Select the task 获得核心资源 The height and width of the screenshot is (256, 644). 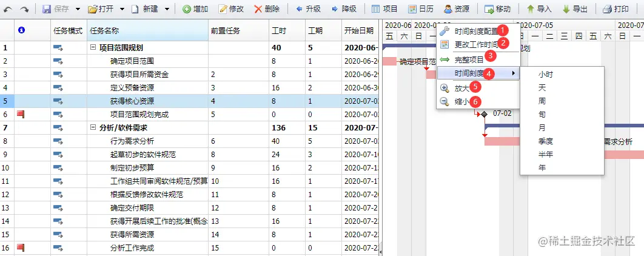click(132, 101)
